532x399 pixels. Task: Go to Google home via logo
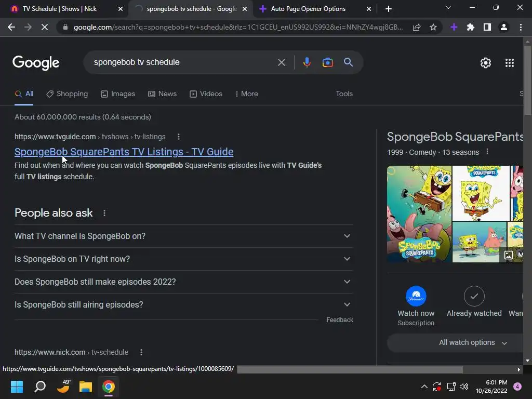click(36, 62)
